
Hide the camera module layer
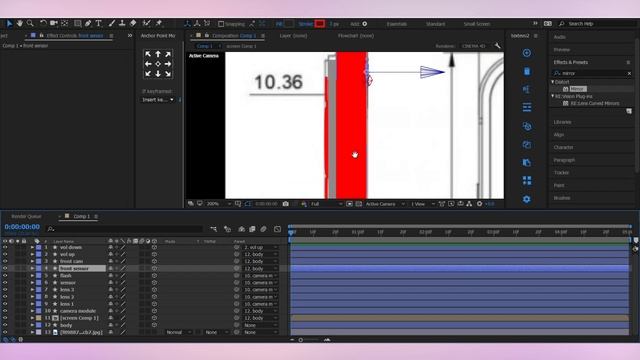(5, 311)
